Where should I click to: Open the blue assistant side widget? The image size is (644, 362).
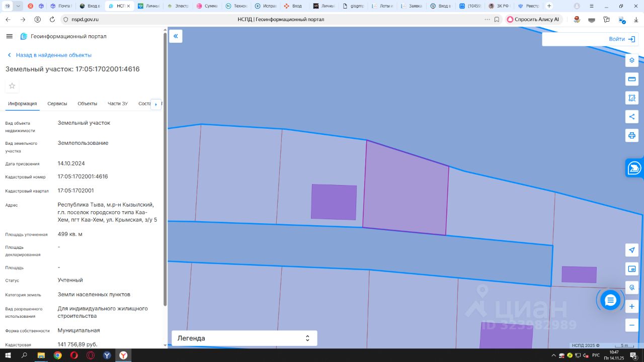[634, 168]
